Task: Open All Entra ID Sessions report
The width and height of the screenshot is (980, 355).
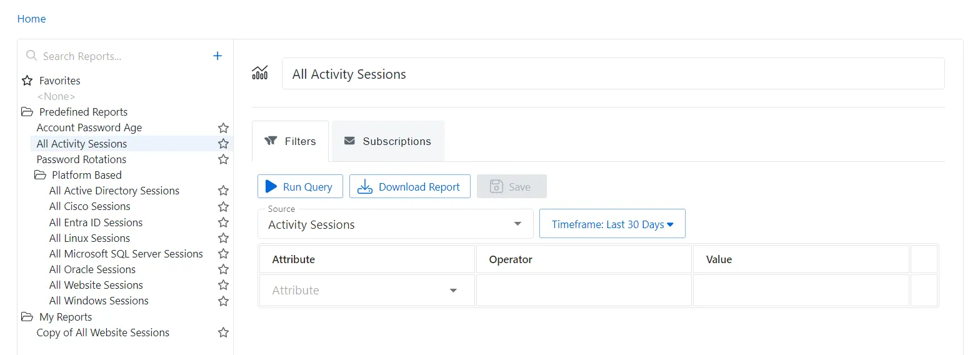Action: point(96,222)
